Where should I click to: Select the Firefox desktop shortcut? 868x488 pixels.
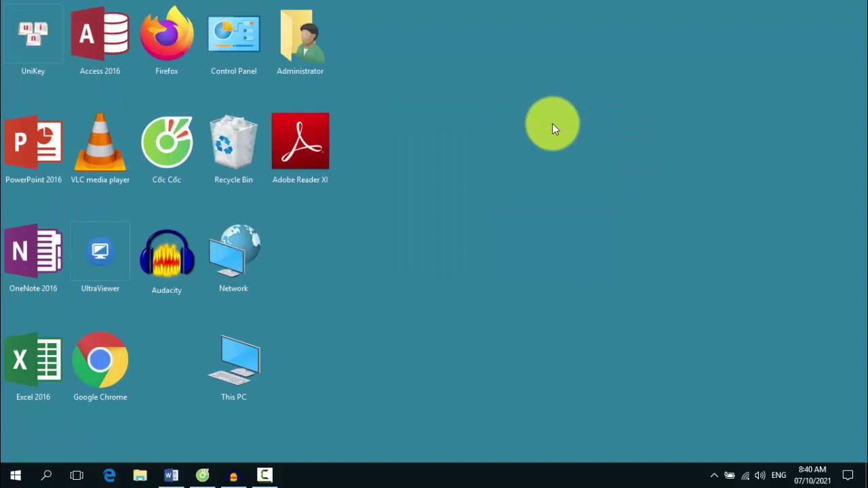click(167, 41)
